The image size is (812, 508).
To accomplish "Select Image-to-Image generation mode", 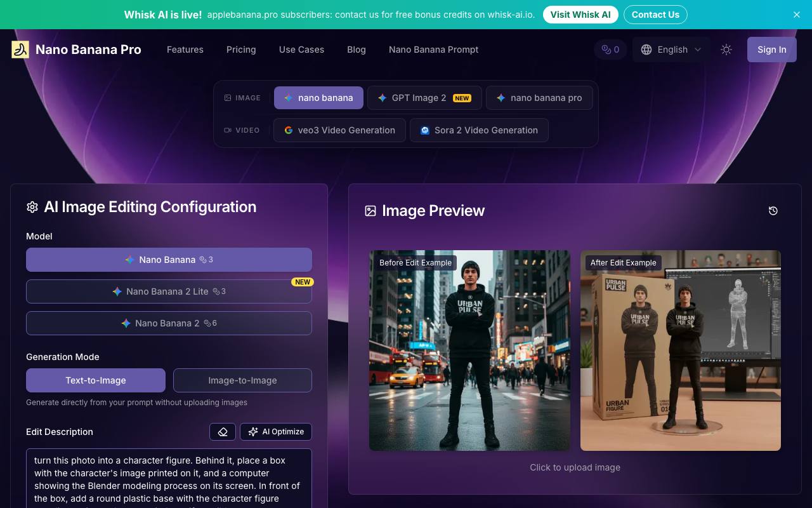I will [242, 380].
